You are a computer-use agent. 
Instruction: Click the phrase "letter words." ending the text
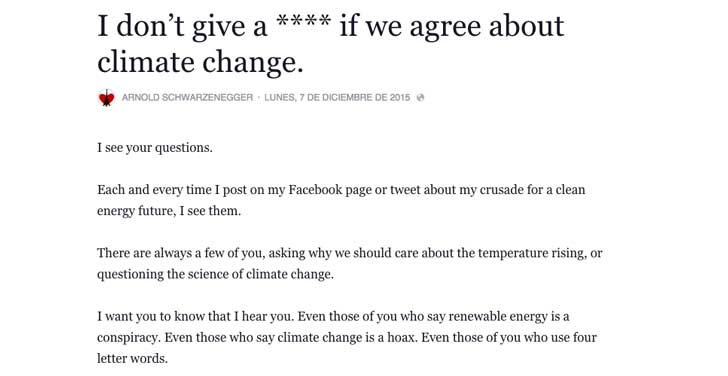pyautogui.click(x=132, y=358)
